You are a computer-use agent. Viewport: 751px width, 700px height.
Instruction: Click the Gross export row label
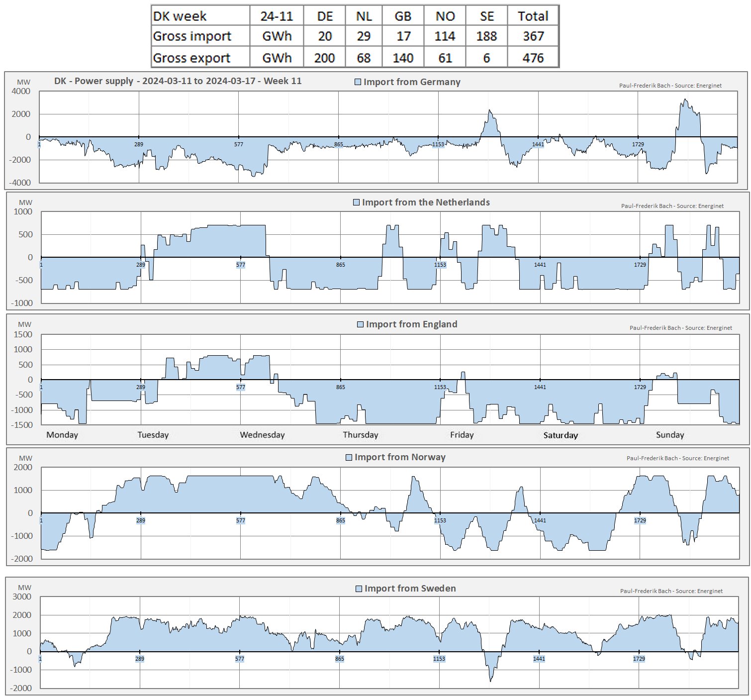191,58
